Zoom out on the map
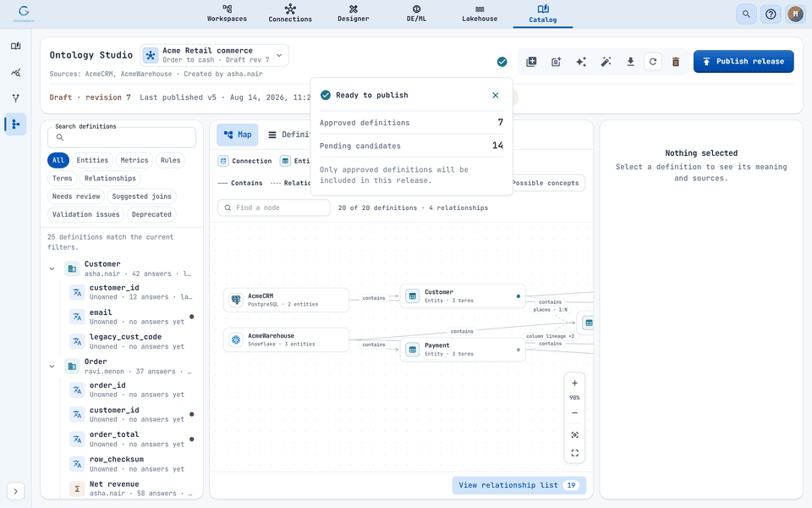Viewport: 812px width, 508px height. pos(574,413)
